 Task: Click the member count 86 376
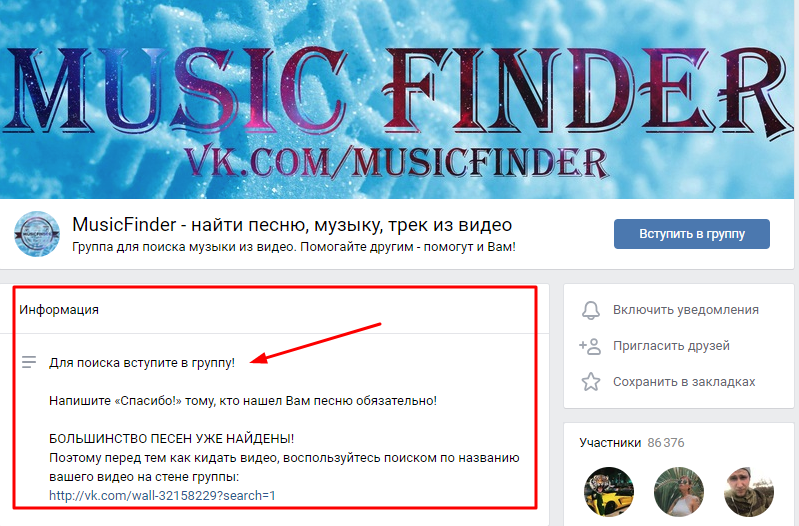[x=665, y=442]
